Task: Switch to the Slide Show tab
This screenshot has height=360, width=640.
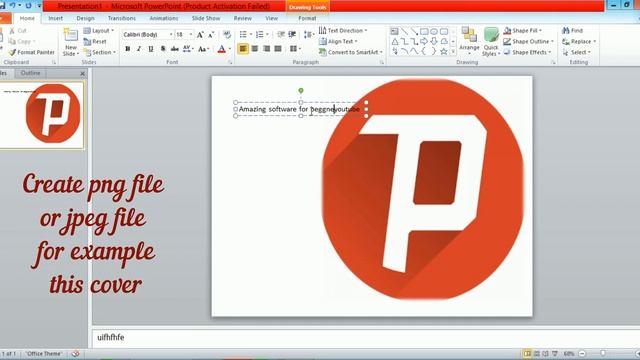Action: (206, 18)
